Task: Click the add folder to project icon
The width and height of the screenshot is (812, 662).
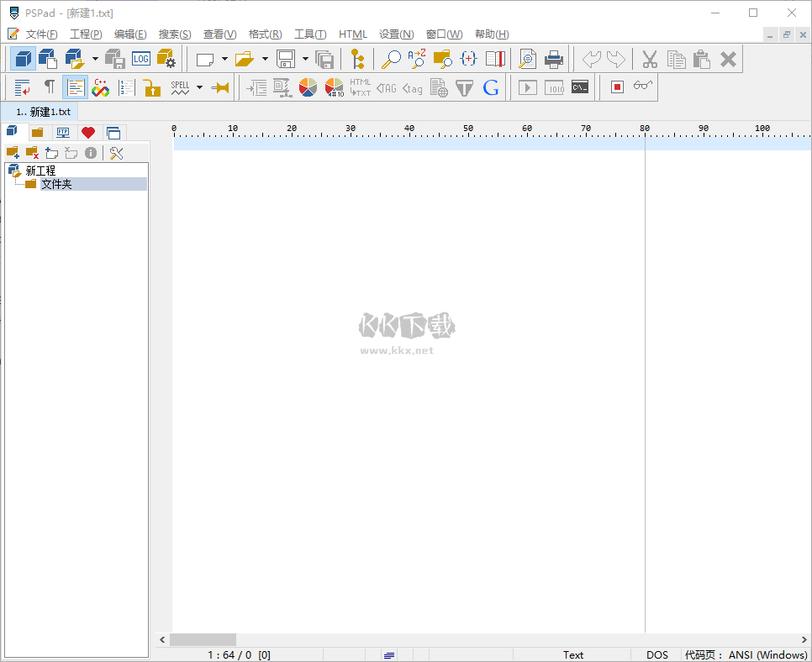Action: pyautogui.click(x=13, y=152)
